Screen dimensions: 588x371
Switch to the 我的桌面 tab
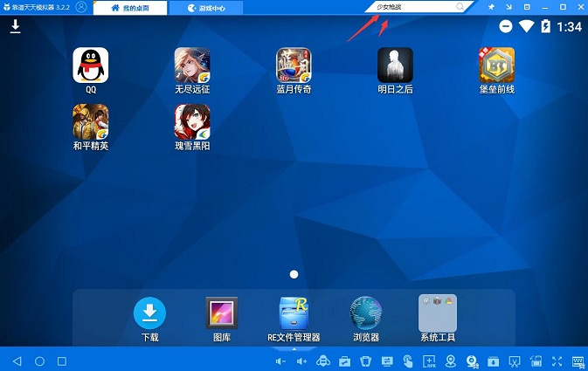click(x=130, y=8)
